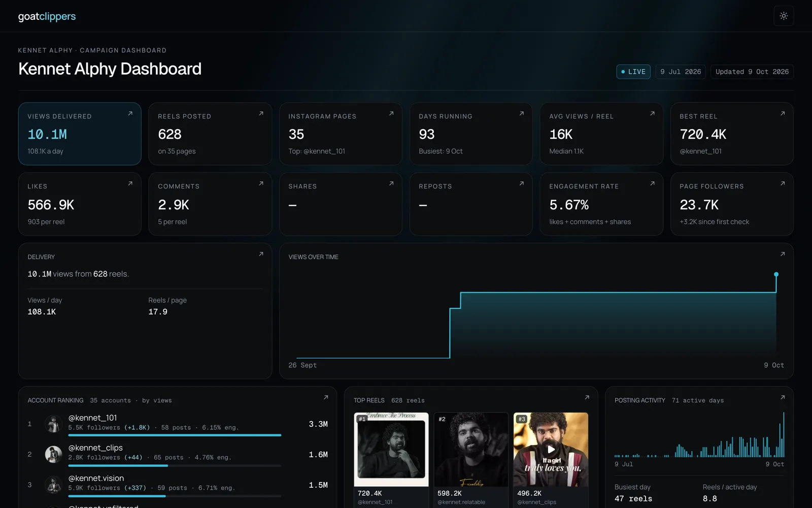Click the goatclippers logo
This screenshot has height=508, width=812.
(47, 16)
